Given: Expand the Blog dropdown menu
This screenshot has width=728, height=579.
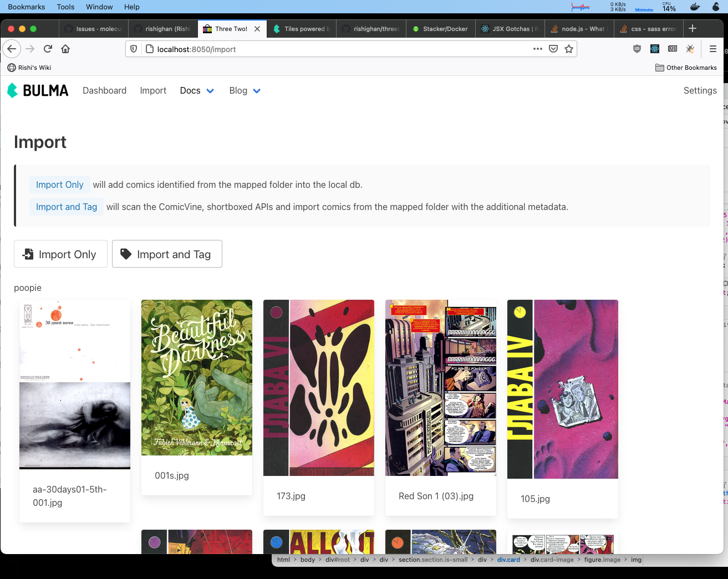Looking at the screenshot, I should 245,90.
